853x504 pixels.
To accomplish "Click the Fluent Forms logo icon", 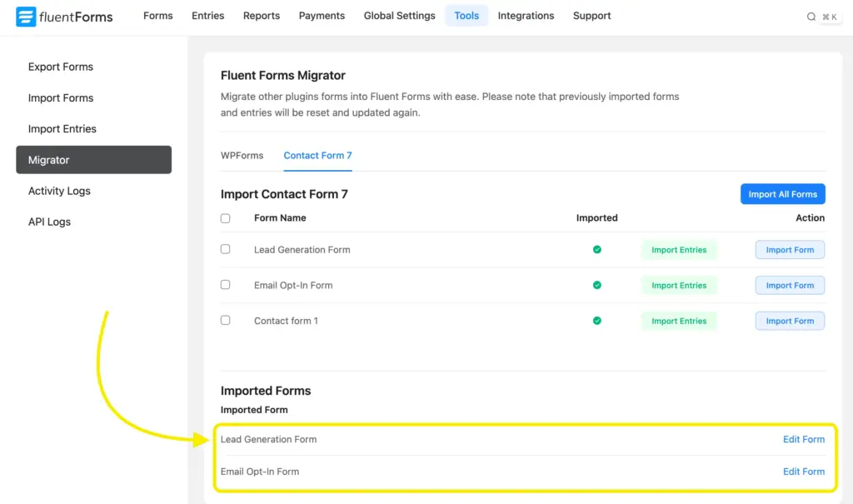I will coord(25,16).
